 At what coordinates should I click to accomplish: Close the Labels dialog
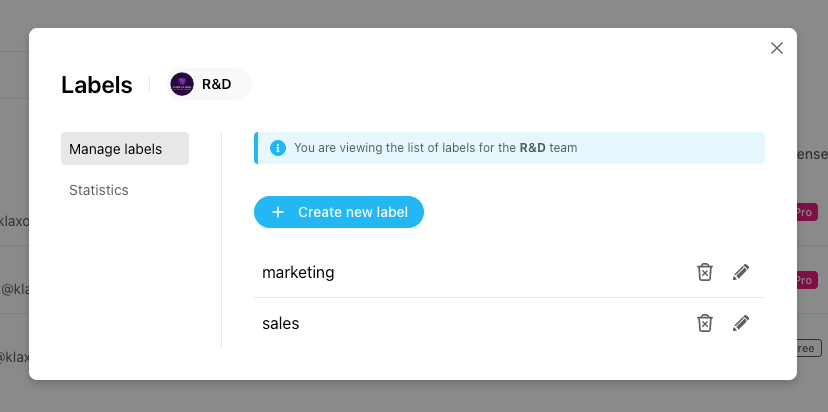click(777, 48)
